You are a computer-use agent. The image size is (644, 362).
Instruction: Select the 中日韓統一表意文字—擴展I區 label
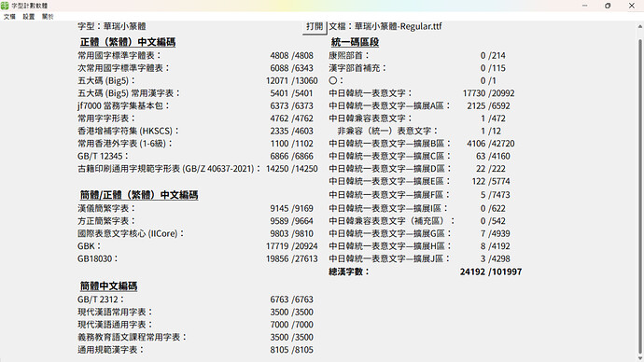[x=388, y=208]
